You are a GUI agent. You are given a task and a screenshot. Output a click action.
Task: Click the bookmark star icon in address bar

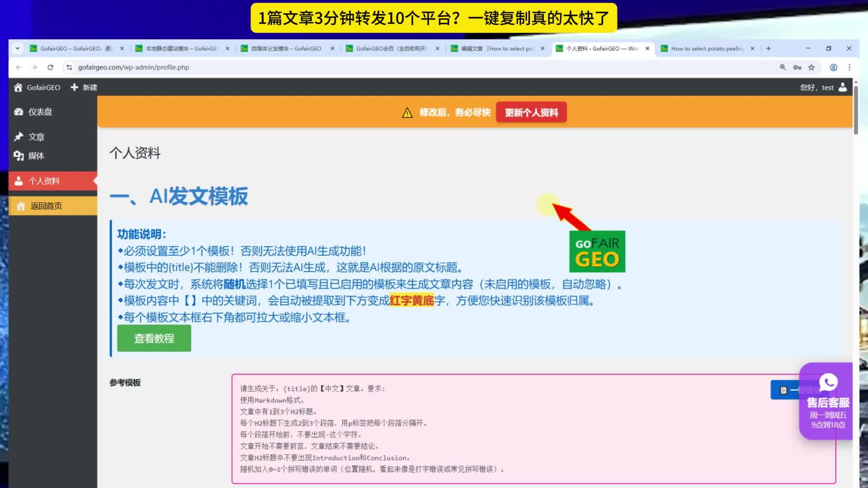point(811,67)
